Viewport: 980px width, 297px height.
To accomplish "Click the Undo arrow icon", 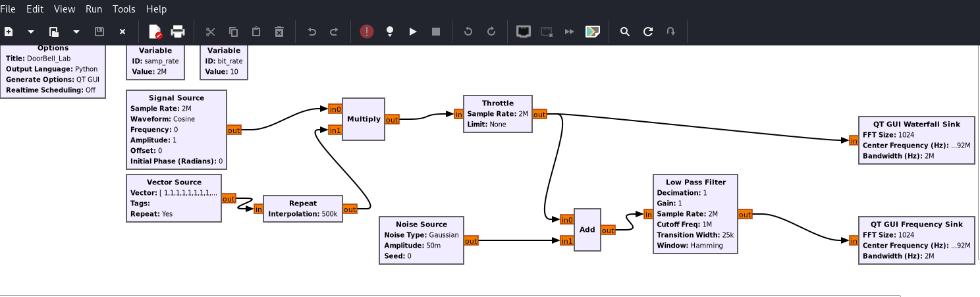I will pos(312,32).
